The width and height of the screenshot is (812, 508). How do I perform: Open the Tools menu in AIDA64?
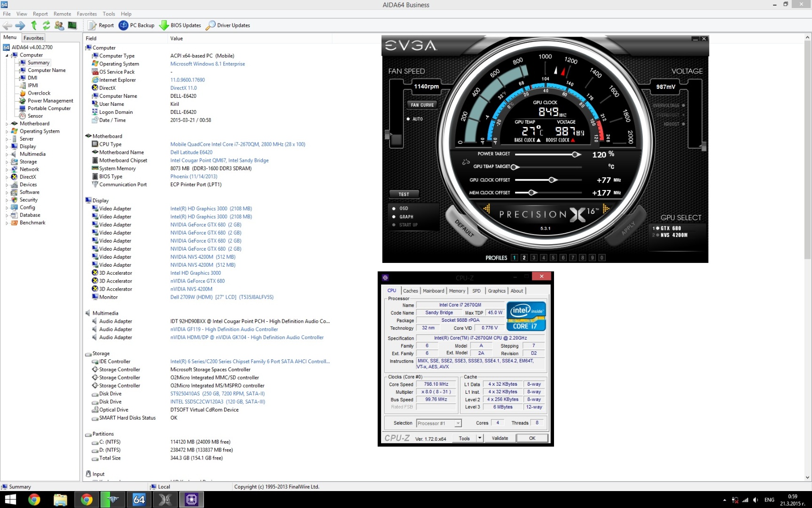[109, 14]
